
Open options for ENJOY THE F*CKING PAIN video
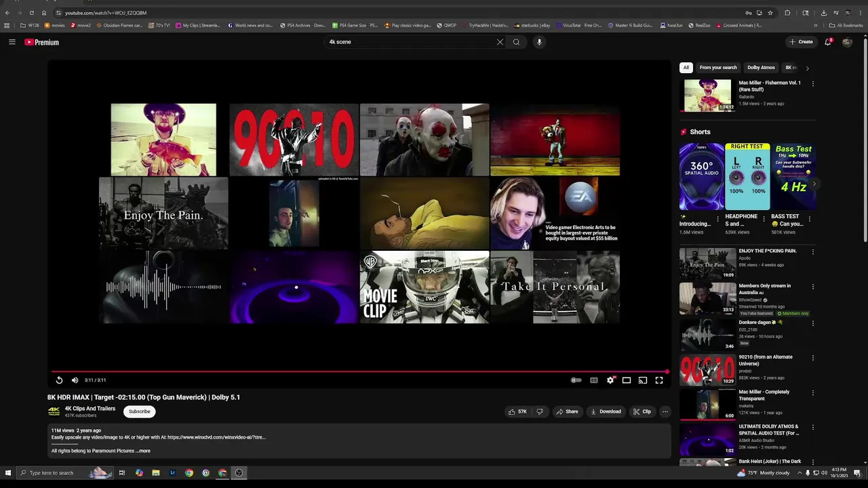coord(812,251)
